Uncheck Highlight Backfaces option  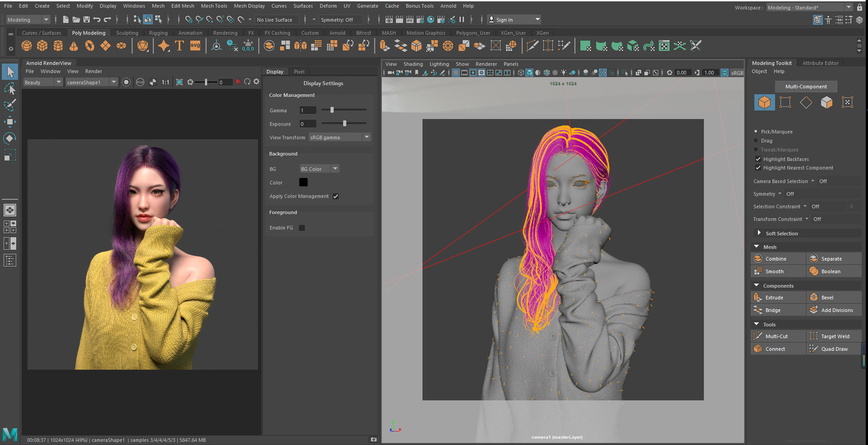(x=758, y=159)
